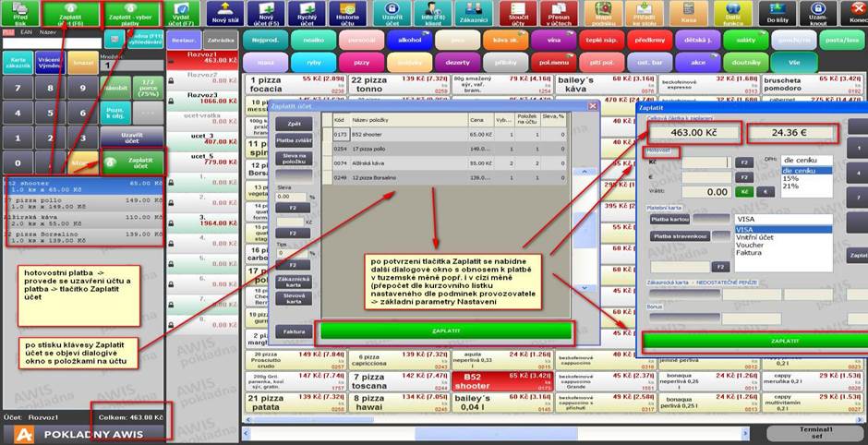Click the Přesun v účtech toolbar icon
Screen dimensions: 868x445
[x=559, y=14]
